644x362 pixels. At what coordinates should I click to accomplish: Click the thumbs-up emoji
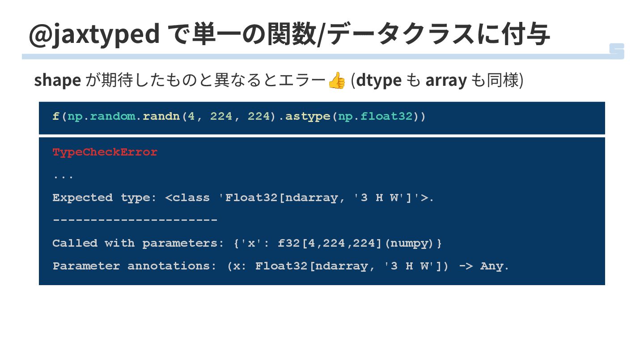click(x=336, y=81)
